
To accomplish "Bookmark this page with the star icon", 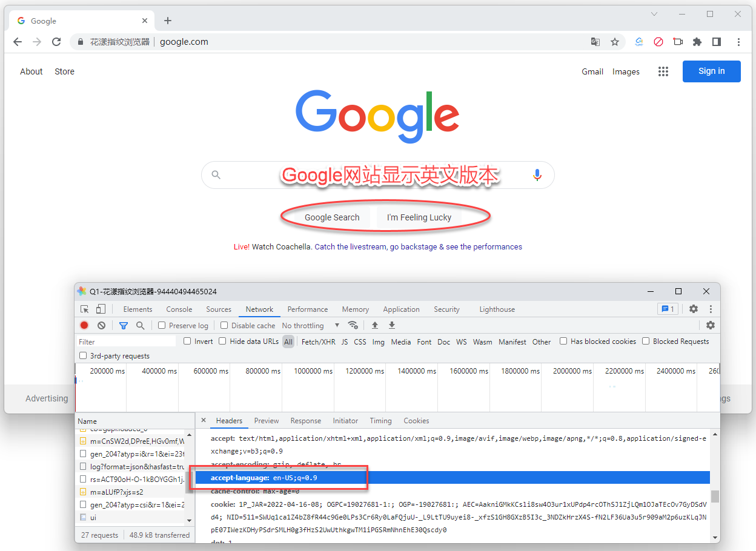I will pyautogui.click(x=615, y=42).
